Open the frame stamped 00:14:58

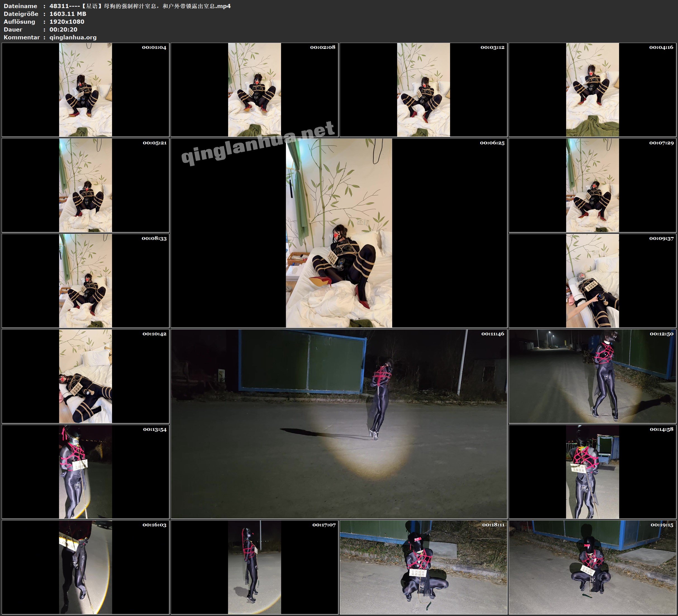[x=592, y=471]
